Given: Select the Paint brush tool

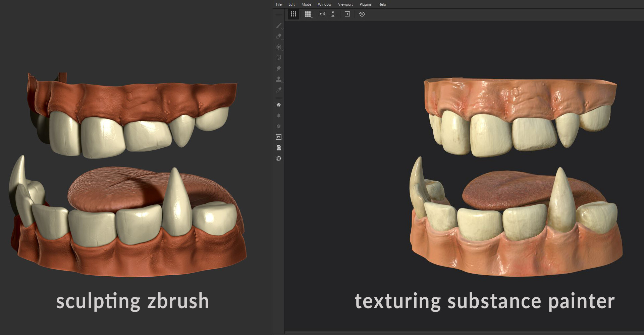Looking at the screenshot, I should pyautogui.click(x=279, y=26).
